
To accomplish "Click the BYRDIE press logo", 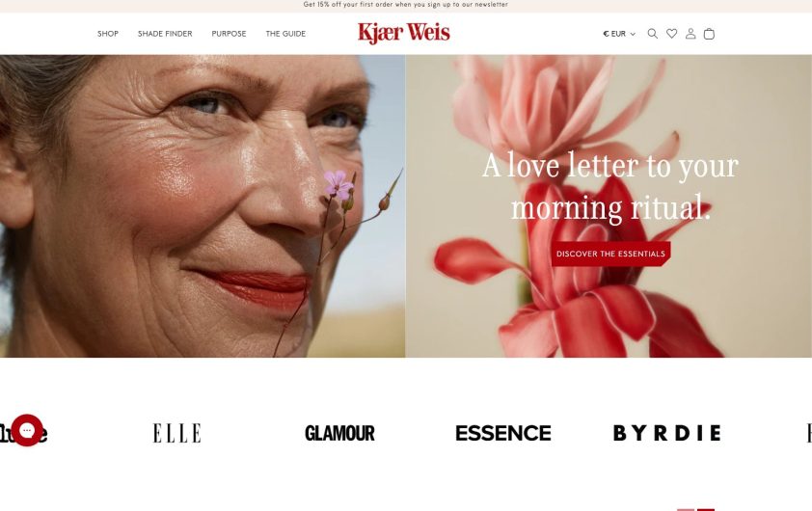I will coord(667,433).
